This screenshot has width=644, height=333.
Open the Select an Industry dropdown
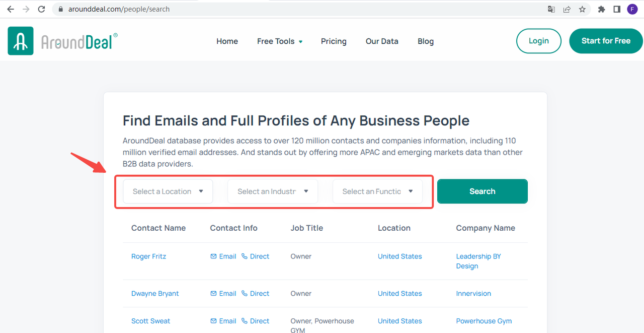[273, 191]
